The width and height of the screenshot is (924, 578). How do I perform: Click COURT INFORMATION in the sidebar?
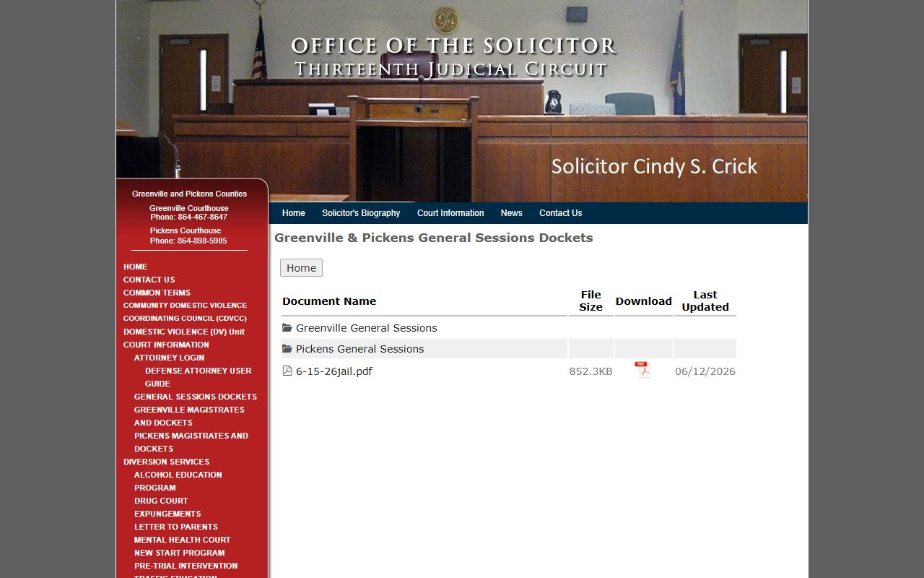click(x=166, y=345)
